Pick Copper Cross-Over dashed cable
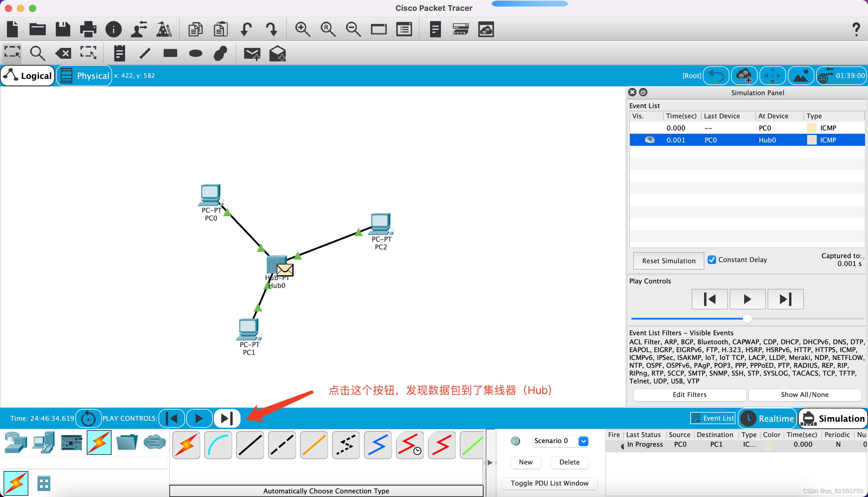 pos(282,445)
